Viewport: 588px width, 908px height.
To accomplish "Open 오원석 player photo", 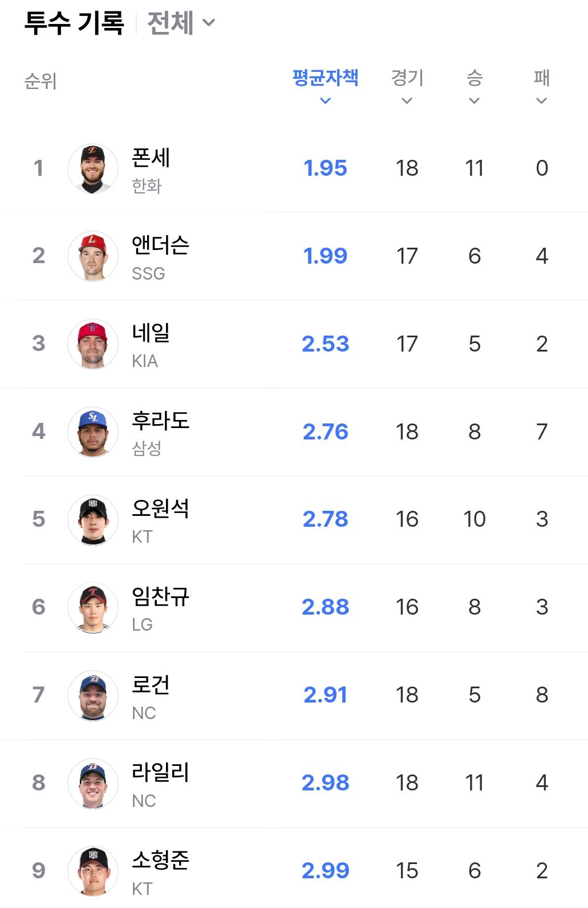I will [x=93, y=520].
